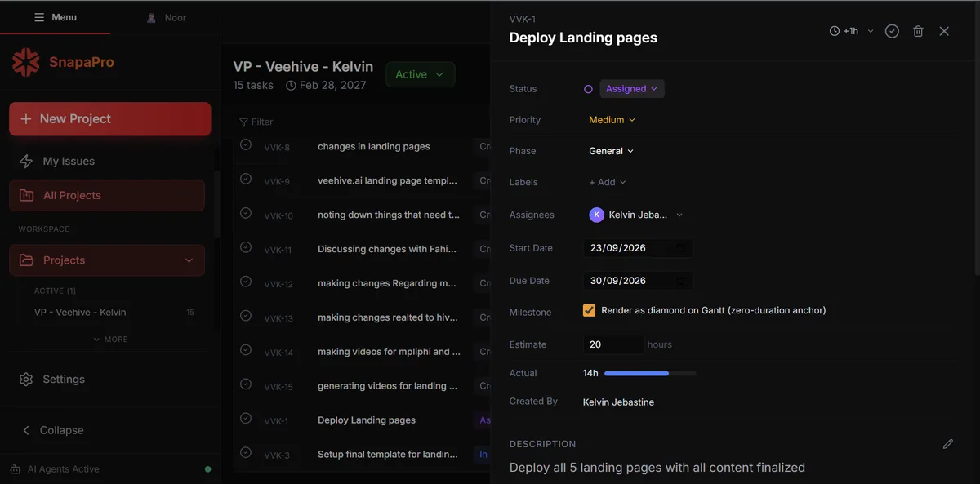The height and width of the screenshot is (484, 980).
Task: Open the hamburger Menu icon
Action: [39, 17]
